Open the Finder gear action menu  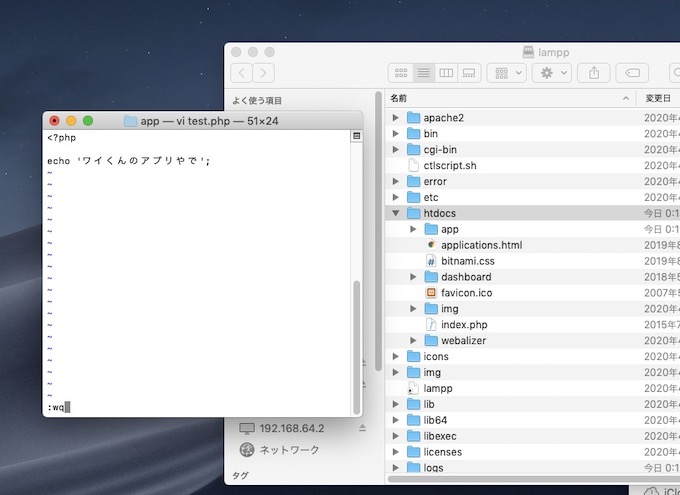pos(552,72)
